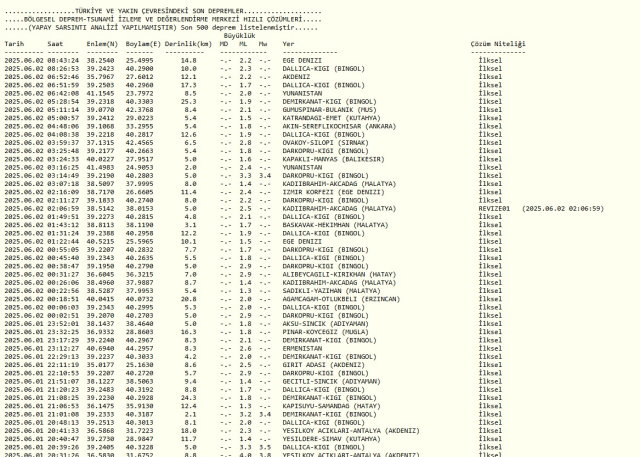Click the Tarih column header

tap(14, 44)
